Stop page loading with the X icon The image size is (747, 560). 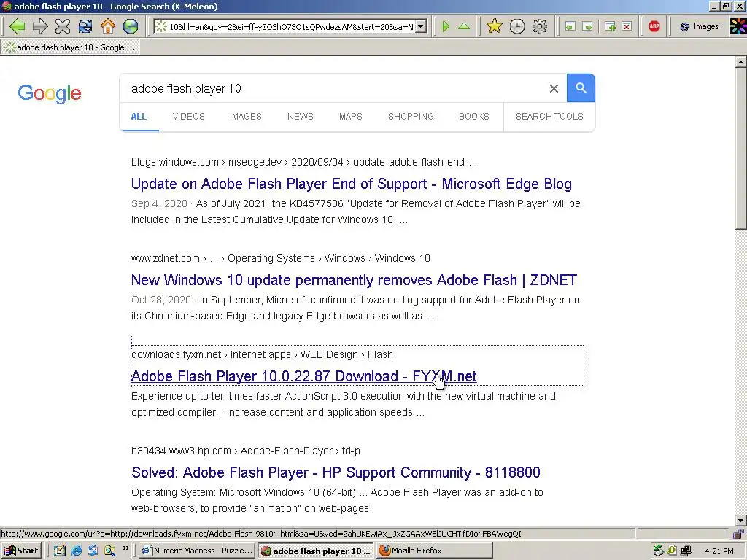coord(63,26)
